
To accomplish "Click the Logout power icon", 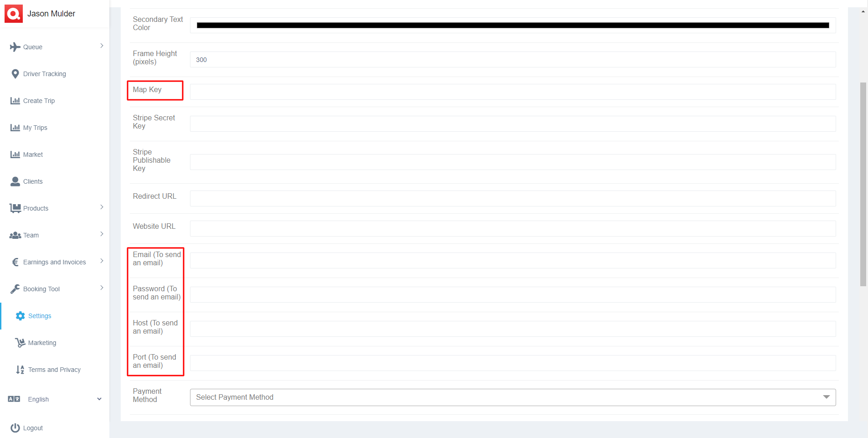I will (15, 428).
